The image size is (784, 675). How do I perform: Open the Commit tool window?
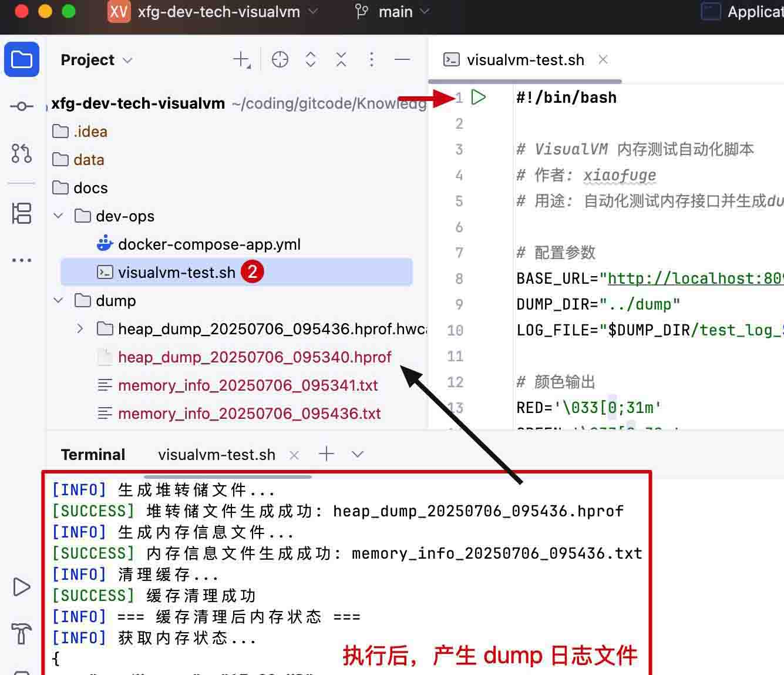[x=22, y=106]
